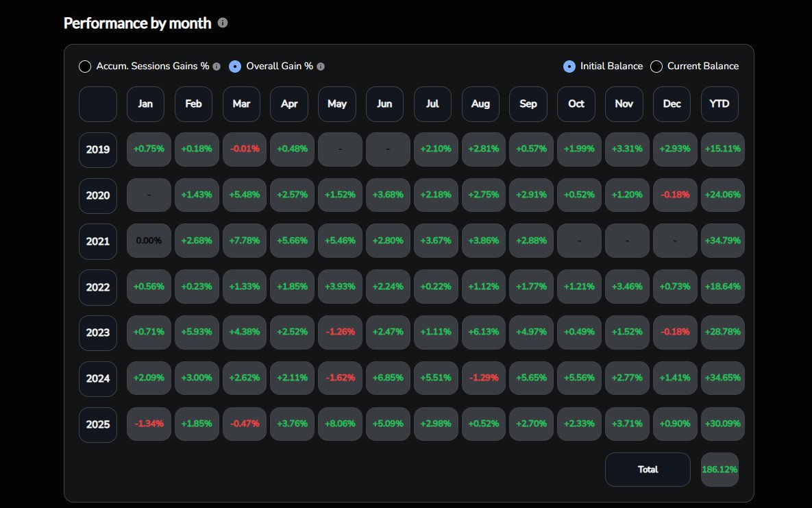
Task: Click the -0.47% cell for March 2025
Action: pos(245,424)
